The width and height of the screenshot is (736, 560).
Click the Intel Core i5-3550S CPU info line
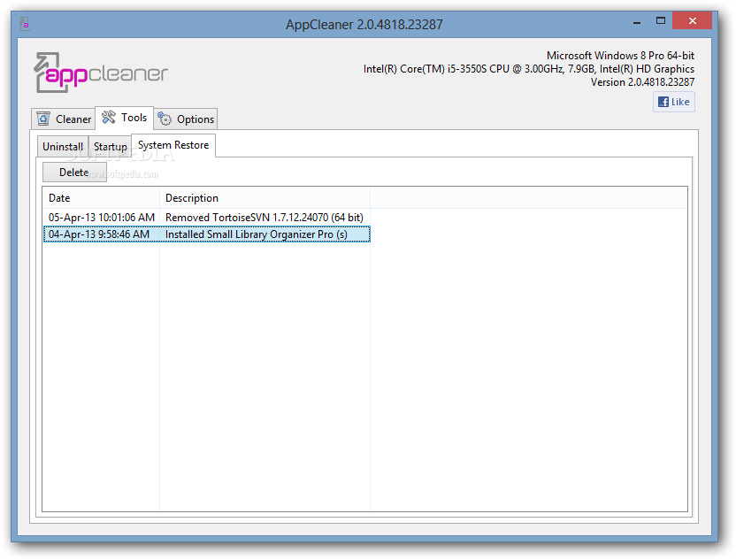pyautogui.click(x=529, y=69)
